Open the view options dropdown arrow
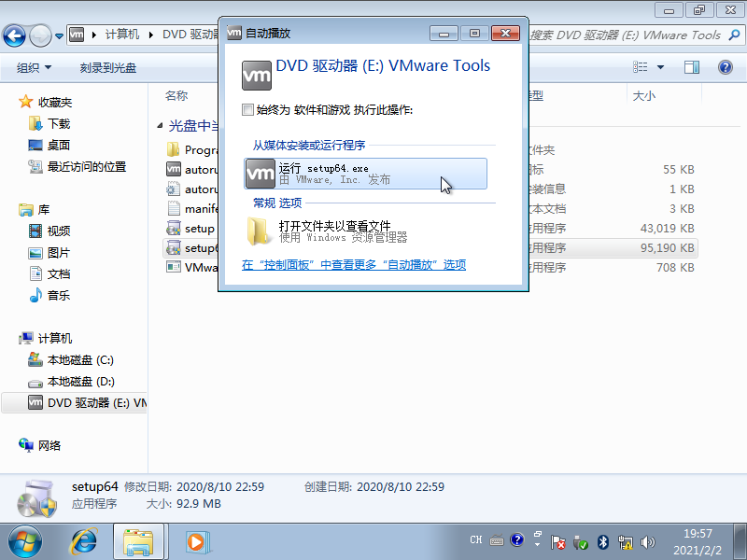 point(660,67)
